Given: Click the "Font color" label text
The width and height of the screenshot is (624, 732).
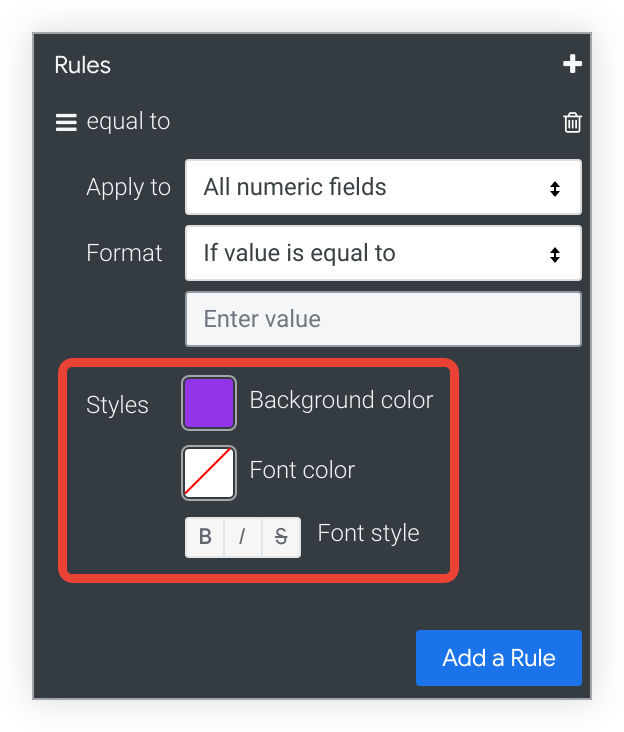Looking at the screenshot, I should [x=302, y=470].
